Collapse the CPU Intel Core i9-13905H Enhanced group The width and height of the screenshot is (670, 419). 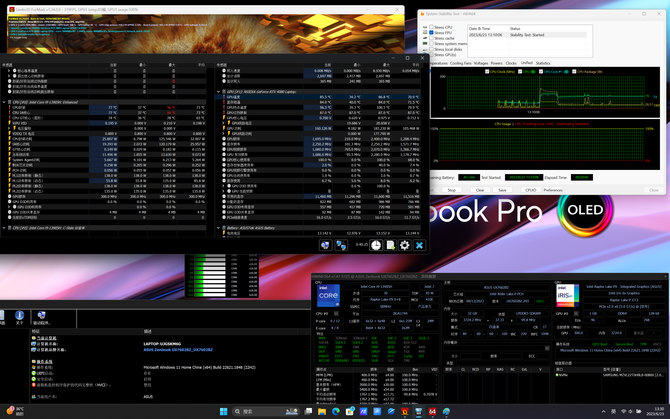(4, 102)
